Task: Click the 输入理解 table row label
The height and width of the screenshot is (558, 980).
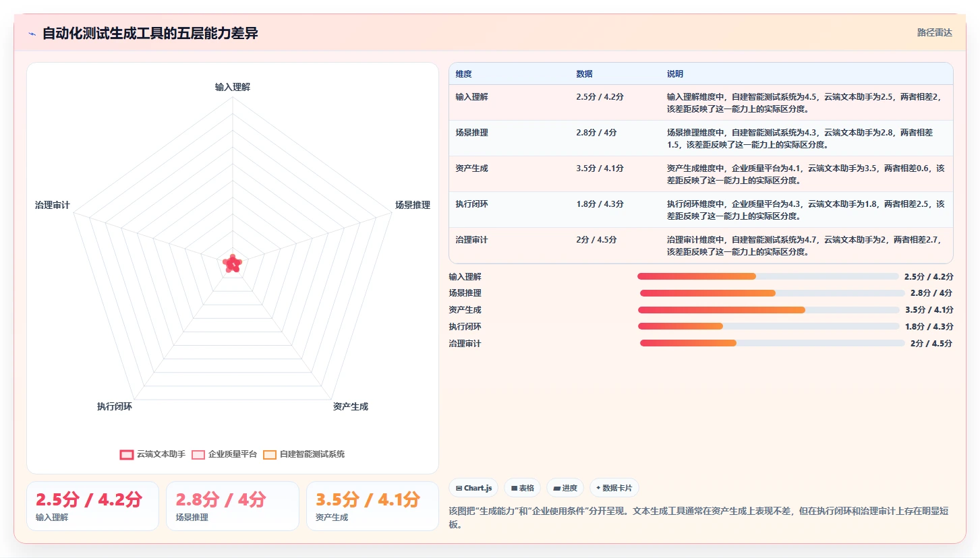Action: click(x=471, y=96)
